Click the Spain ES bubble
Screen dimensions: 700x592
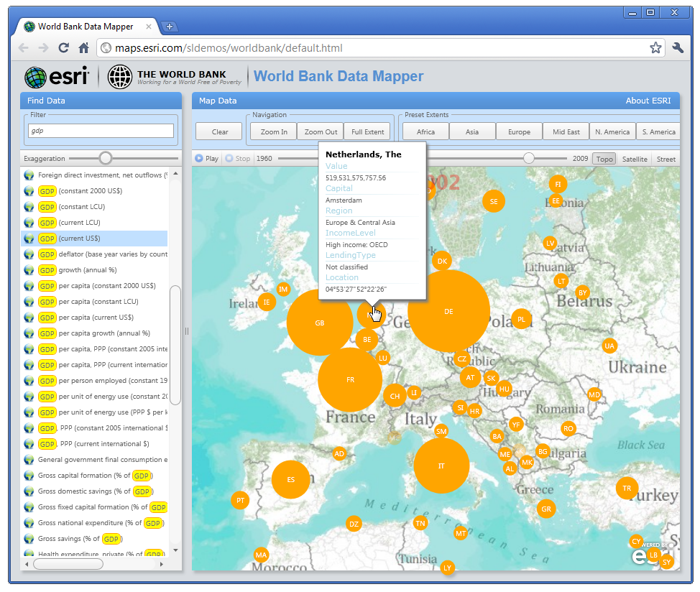pyautogui.click(x=290, y=480)
